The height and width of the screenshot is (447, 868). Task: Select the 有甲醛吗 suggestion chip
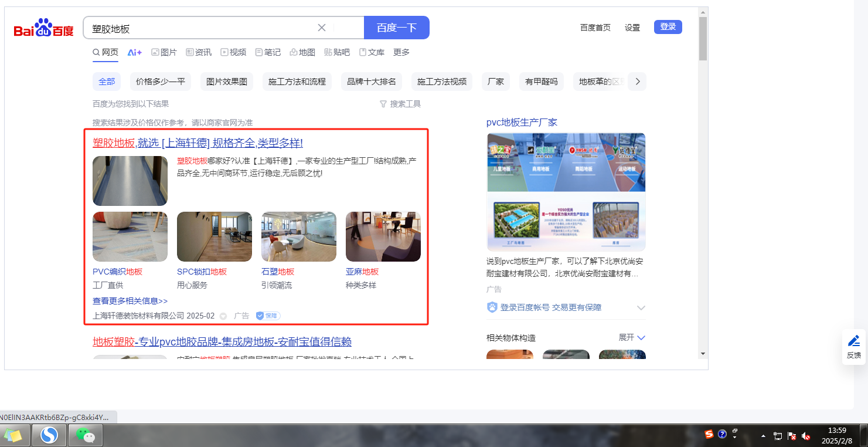542,82
